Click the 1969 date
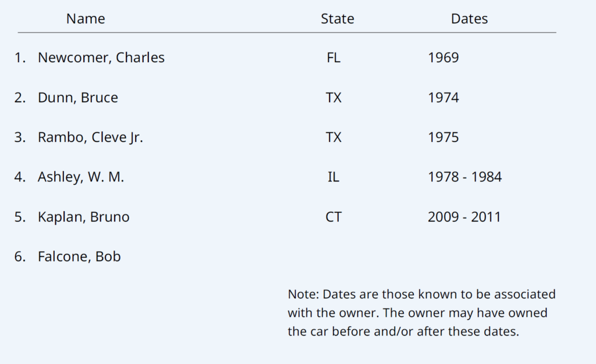 point(443,58)
